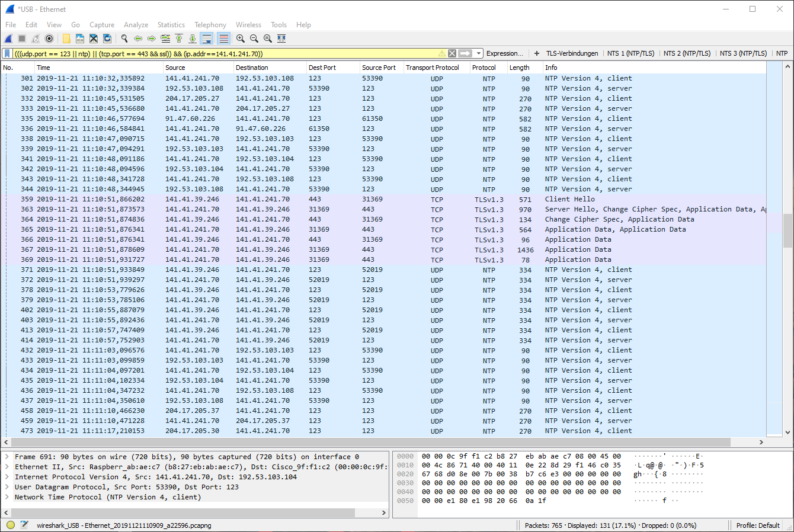Open expert information status circle icon
This screenshot has height=532, width=794.
tap(11, 525)
